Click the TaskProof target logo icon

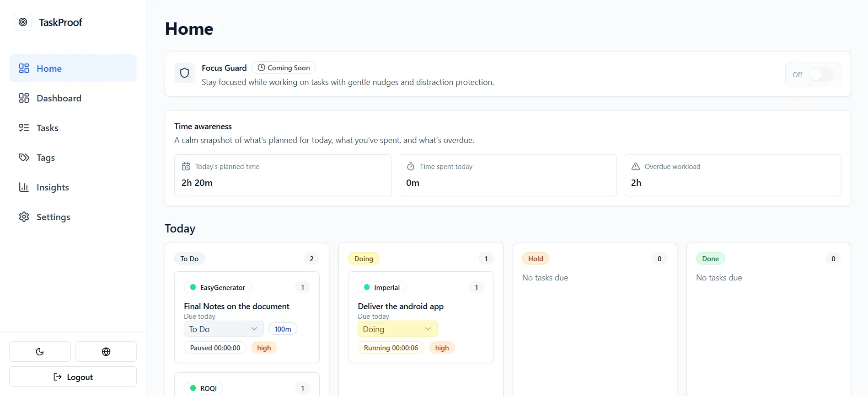tap(23, 22)
